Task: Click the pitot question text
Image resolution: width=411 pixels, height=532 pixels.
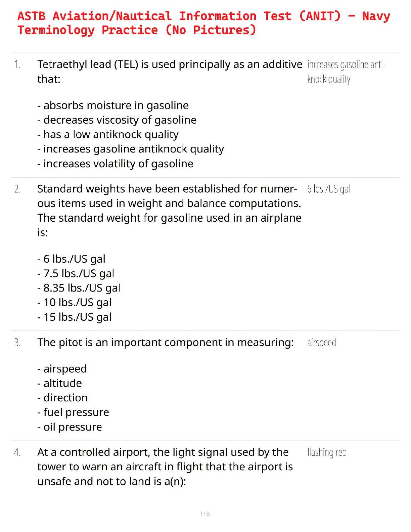Action: pyautogui.click(x=166, y=342)
